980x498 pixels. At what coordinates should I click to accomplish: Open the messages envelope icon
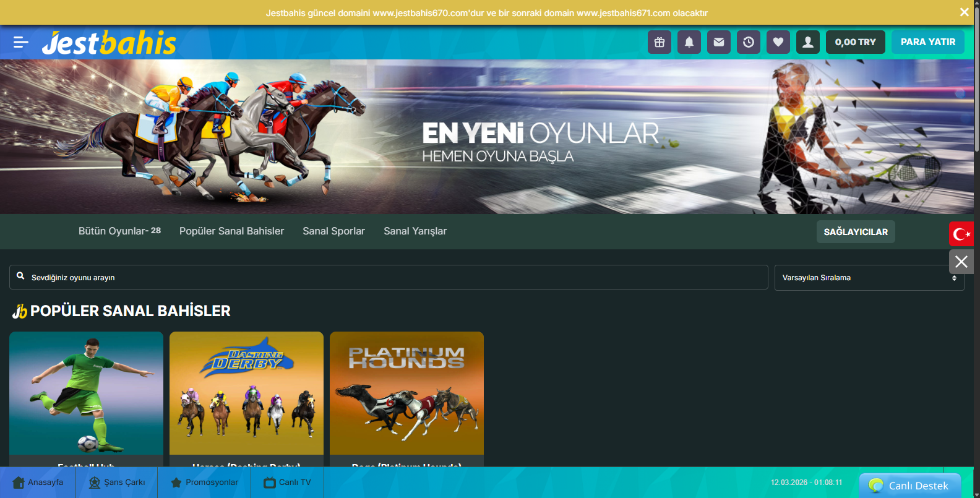point(719,42)
